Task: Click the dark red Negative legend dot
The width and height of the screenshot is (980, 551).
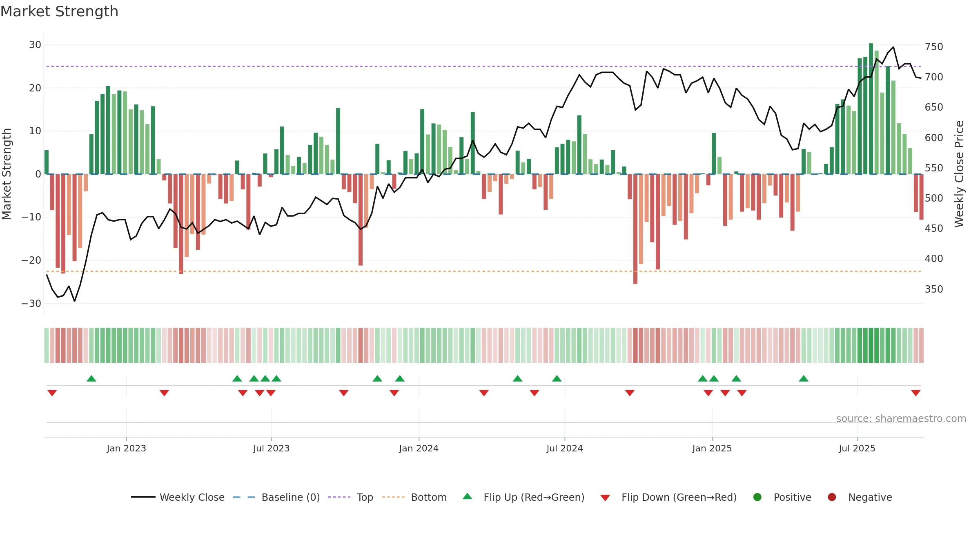Action: coord(832,497)
